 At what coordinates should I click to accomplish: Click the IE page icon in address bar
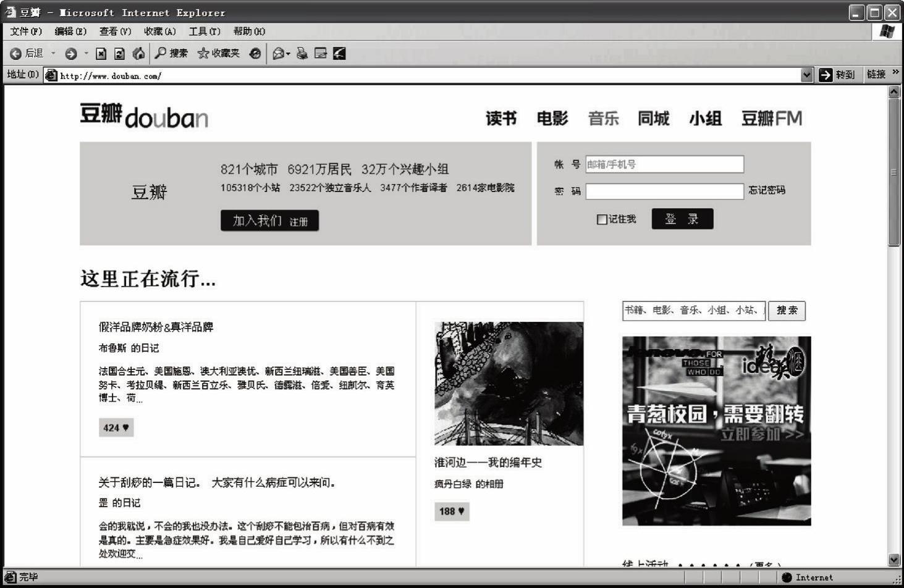coord(51,75)
